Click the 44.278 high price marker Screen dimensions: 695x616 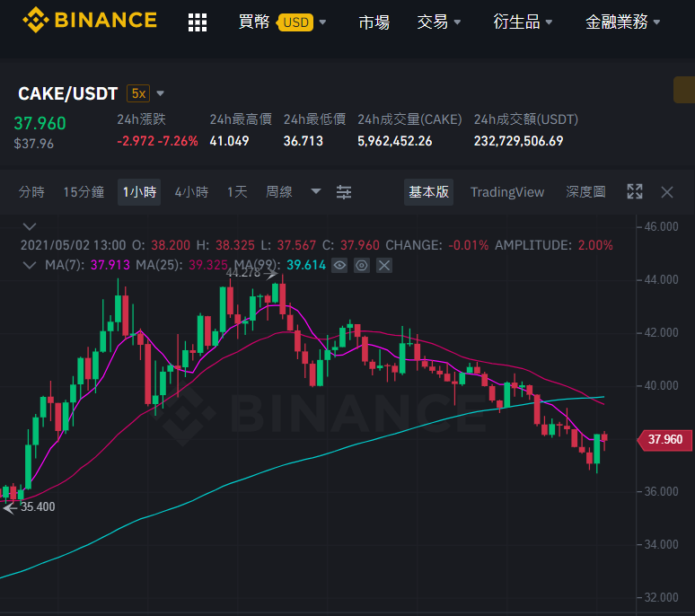243,273
